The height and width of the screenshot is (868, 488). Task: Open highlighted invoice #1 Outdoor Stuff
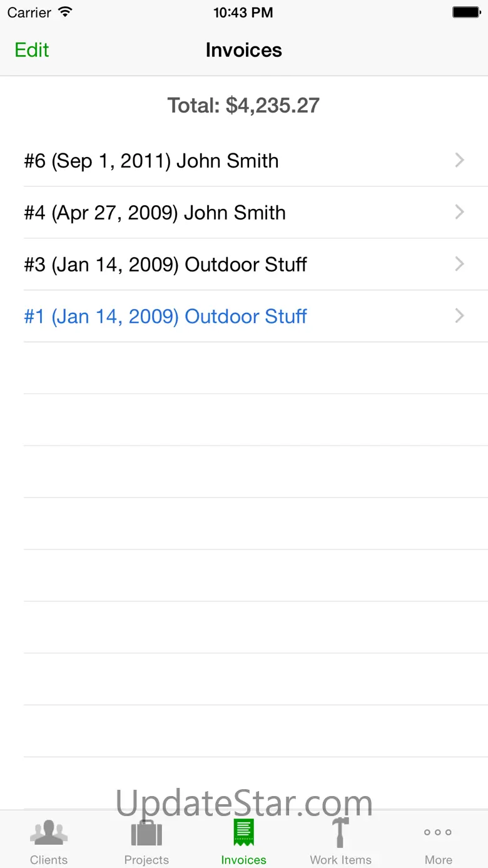(x=165, y=317)
